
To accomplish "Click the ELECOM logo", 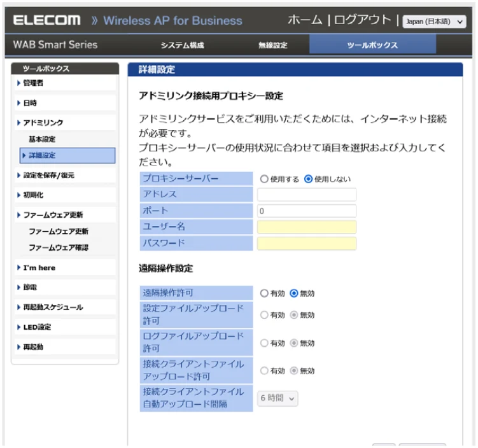I will point(47,20).
